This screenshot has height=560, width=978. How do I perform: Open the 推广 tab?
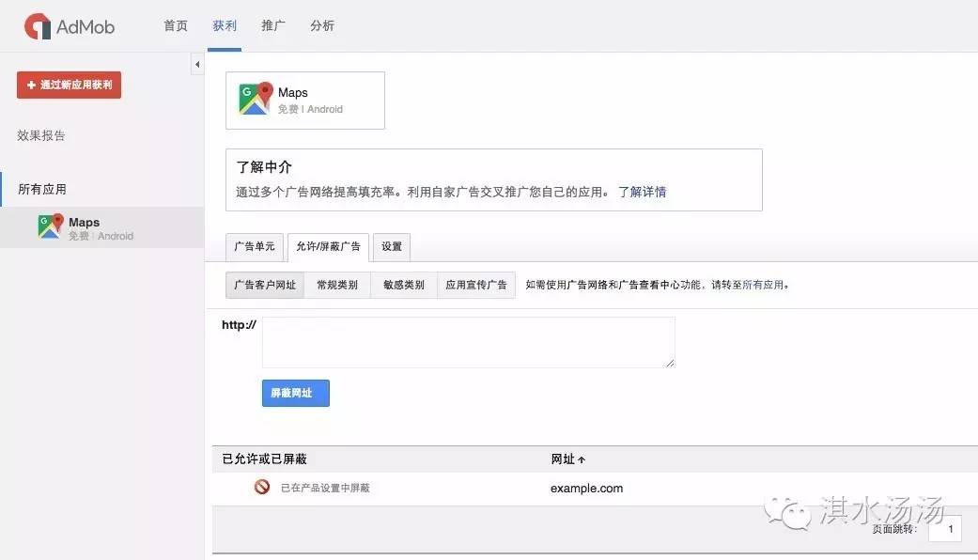(273, 25)
